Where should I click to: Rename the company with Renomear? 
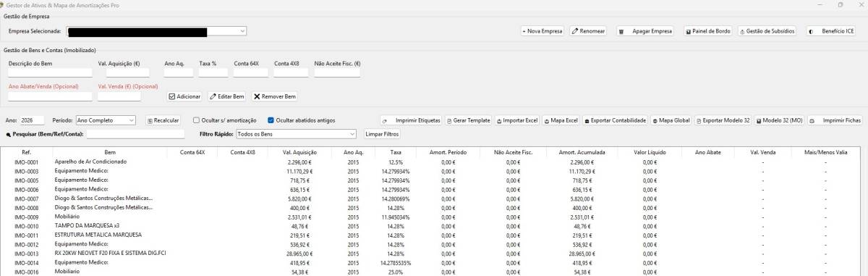coord(588,31)
